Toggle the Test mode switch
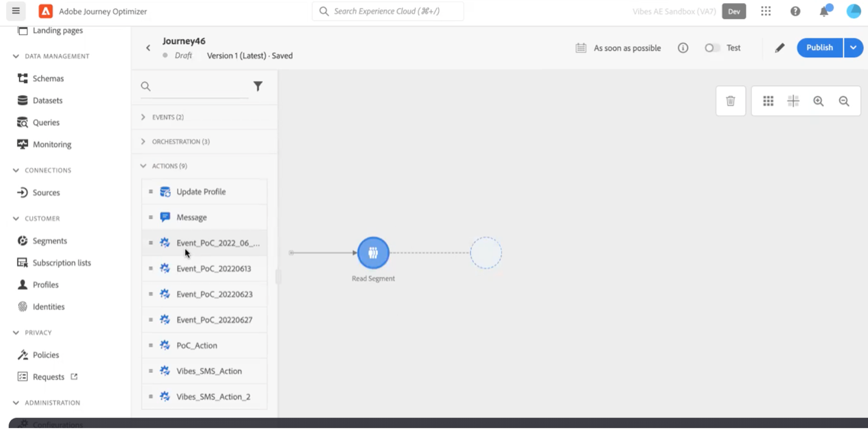Image resolution: width=868 pixels, height=430 pixels. pyautogui.click(x=712, y=48)
